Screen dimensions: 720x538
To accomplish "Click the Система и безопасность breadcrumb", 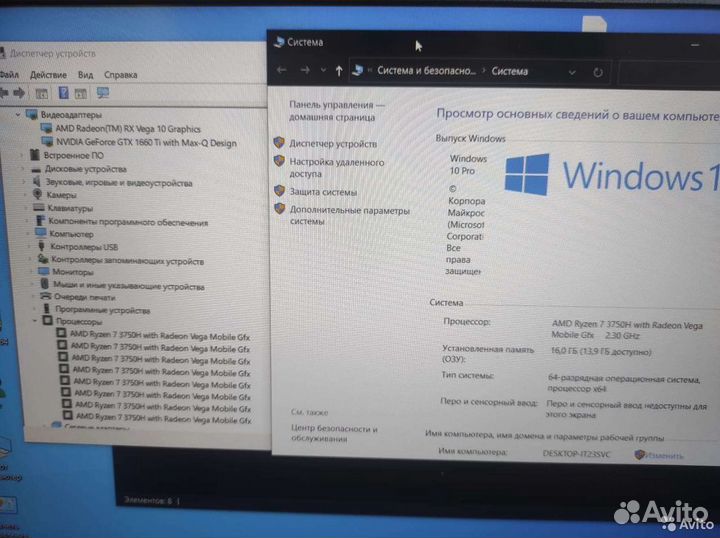I will point(427,71).
